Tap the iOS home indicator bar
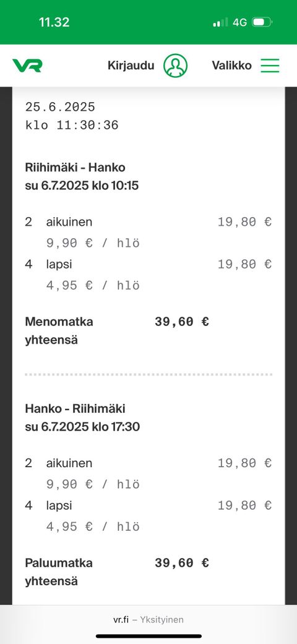Screen dimensions: 297x644 click(148, 636)
